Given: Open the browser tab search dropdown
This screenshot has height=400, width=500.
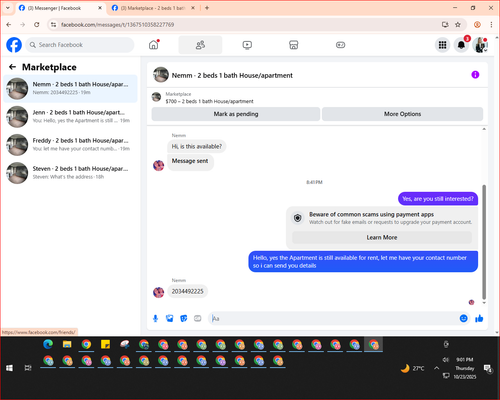Looking at the screenshot, I should tap(8, 8).
